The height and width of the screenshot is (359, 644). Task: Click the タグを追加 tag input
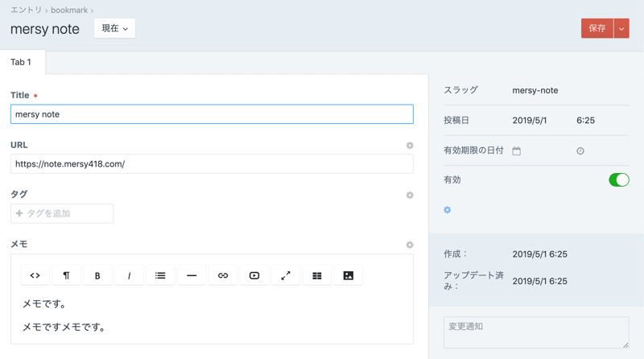(x=62, y=213)
